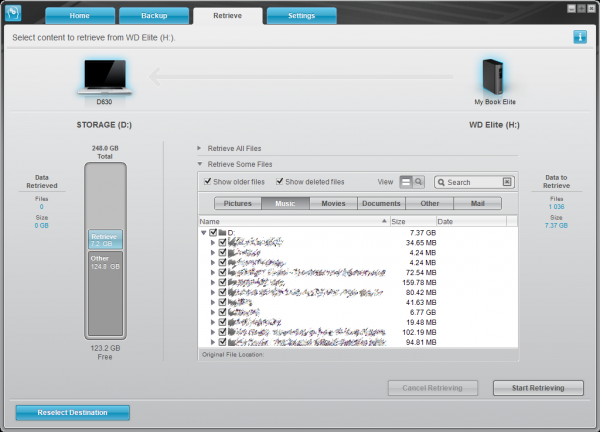
Task: Open the Settings tab
Action: coord(302,16)
